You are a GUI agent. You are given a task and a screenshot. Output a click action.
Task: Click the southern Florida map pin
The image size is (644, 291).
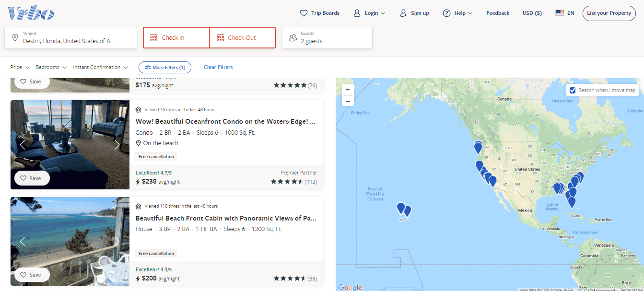pos(572,202)
